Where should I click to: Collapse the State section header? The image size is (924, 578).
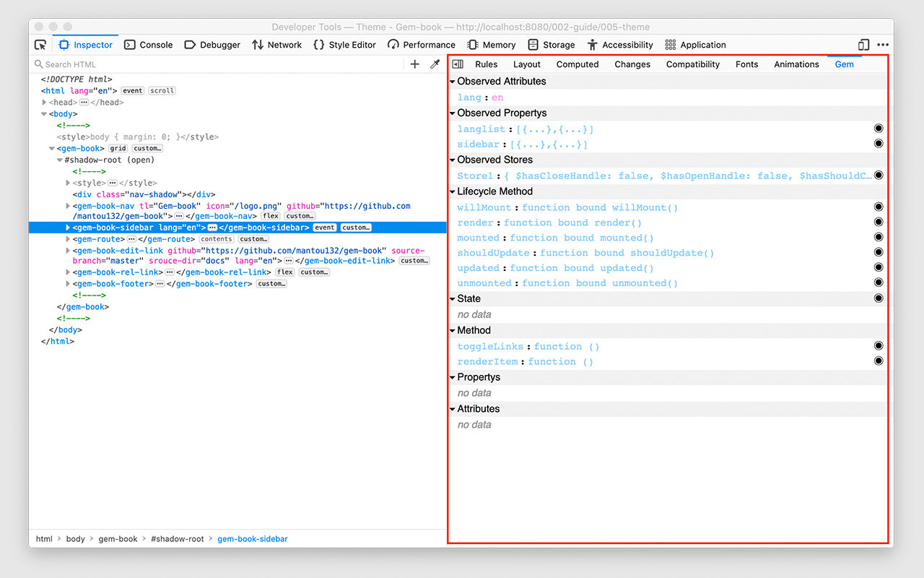(x=453, y=298)
